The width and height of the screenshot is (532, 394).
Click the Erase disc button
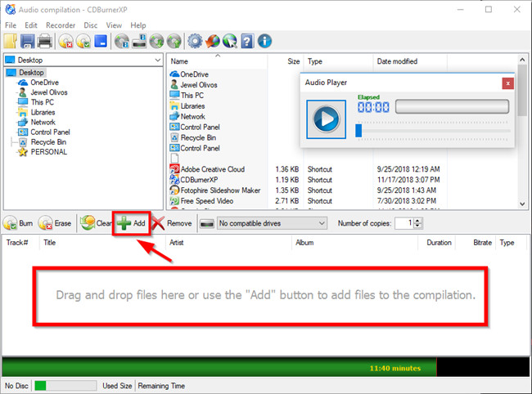point(56,222)
